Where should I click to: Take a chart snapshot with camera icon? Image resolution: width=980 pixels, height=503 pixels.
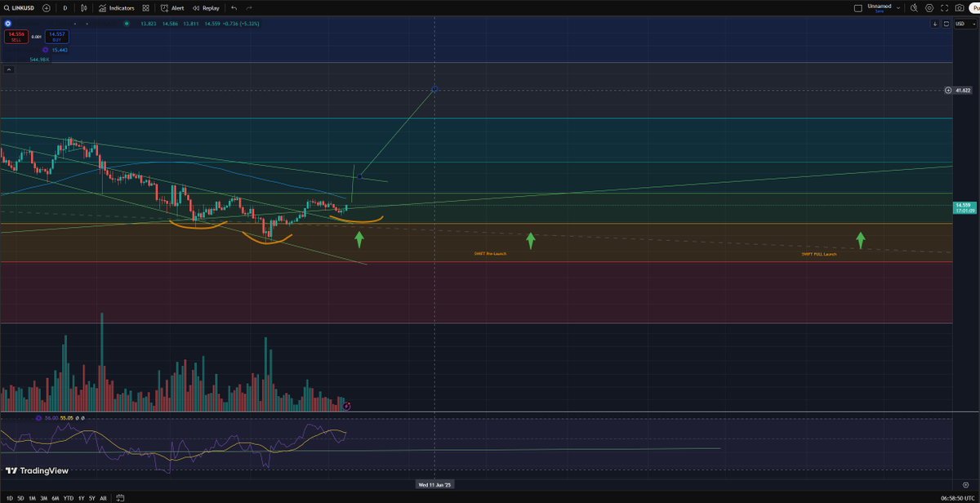tap(960, 7)
